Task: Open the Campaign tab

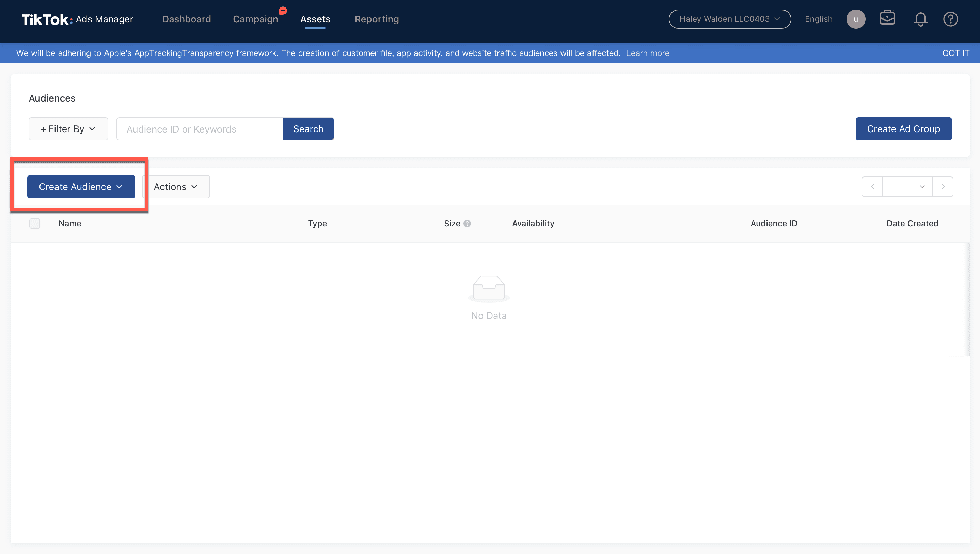Action: tap(255, 19)
